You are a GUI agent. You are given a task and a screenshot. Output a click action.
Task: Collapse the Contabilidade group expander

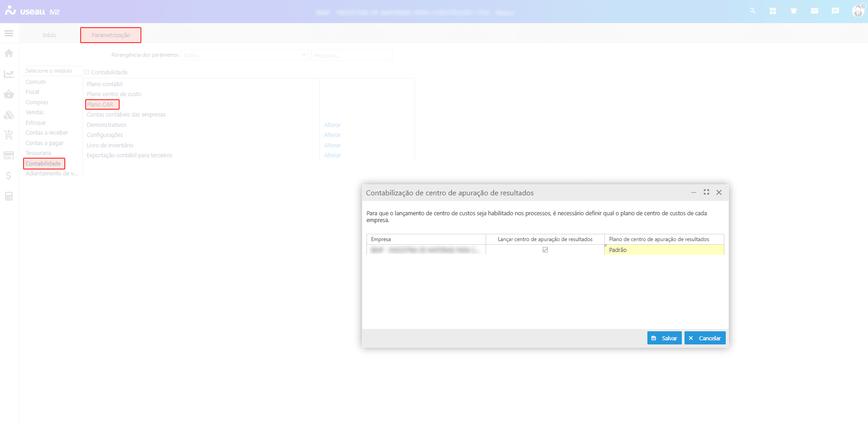pos(87,73)
